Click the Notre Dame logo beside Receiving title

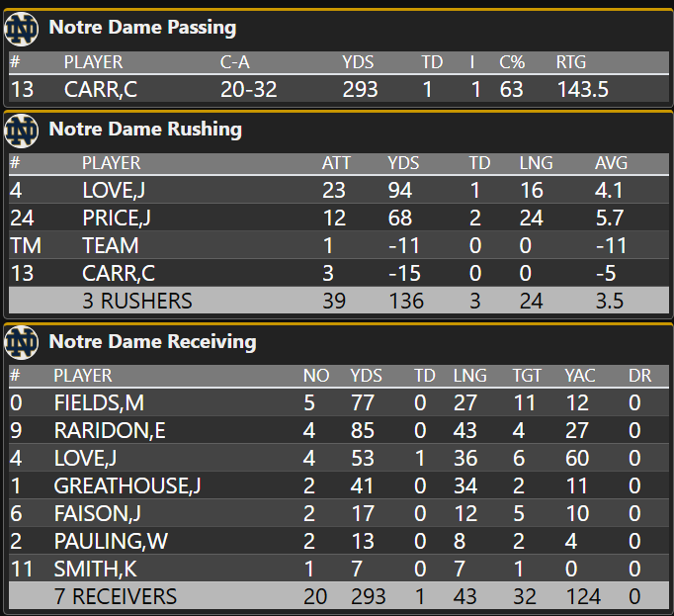coord(21,343)
